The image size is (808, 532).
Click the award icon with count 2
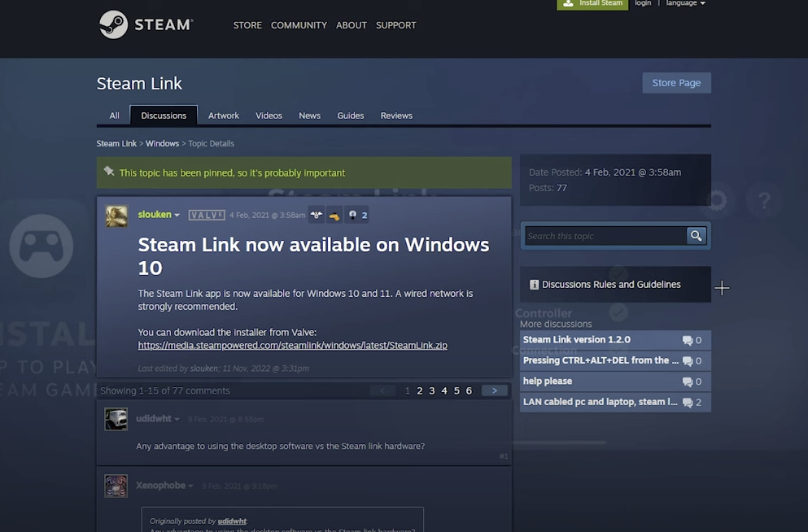point(357,216)
